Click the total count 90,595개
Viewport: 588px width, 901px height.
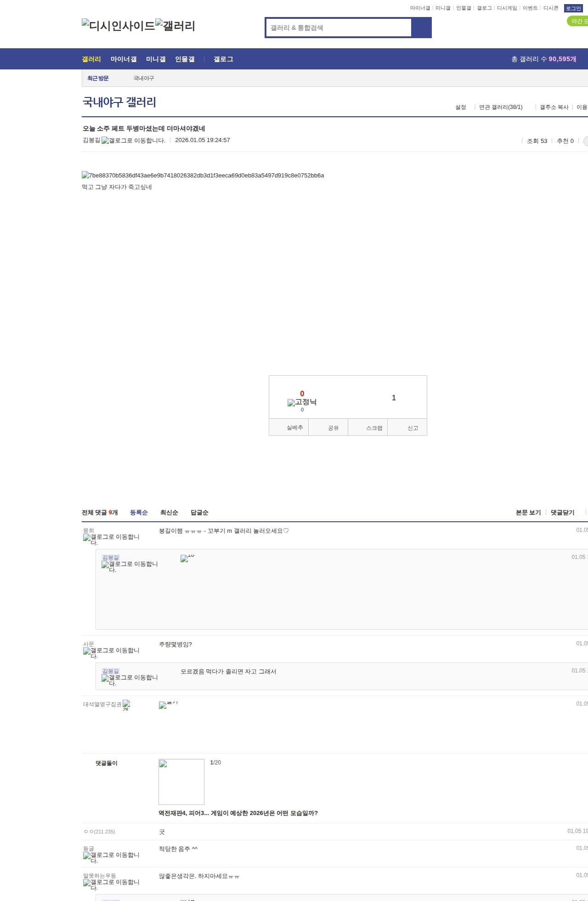[x=562, y=59]
